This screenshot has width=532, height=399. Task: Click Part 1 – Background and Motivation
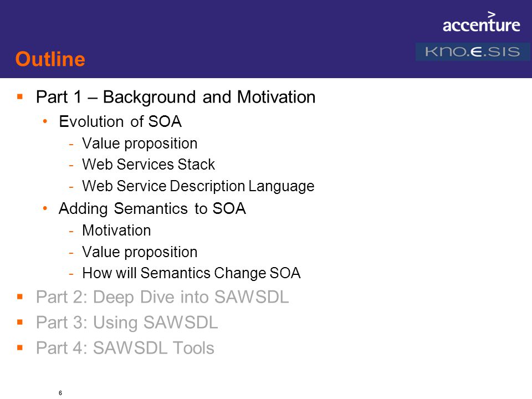coord(176,97)
